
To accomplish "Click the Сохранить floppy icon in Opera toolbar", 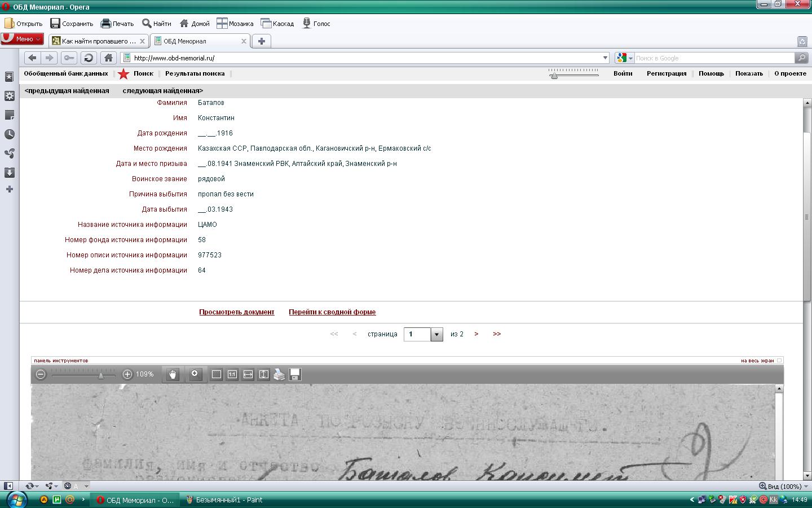I will tap(55, 23).
